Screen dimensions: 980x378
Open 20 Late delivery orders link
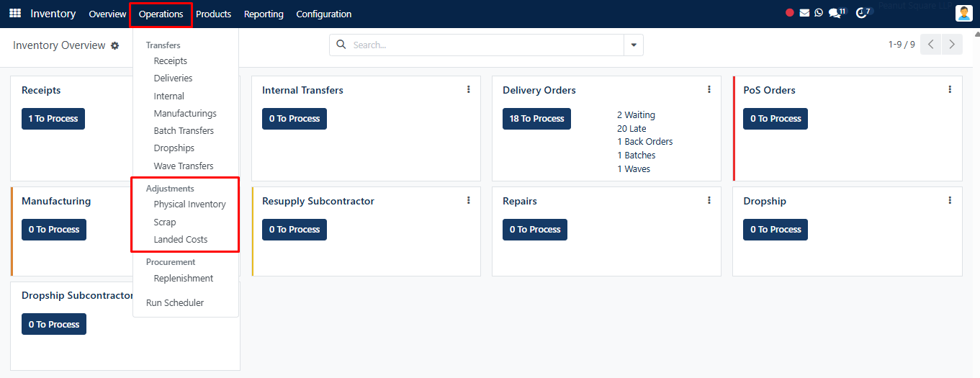click(x=631, y=128)
